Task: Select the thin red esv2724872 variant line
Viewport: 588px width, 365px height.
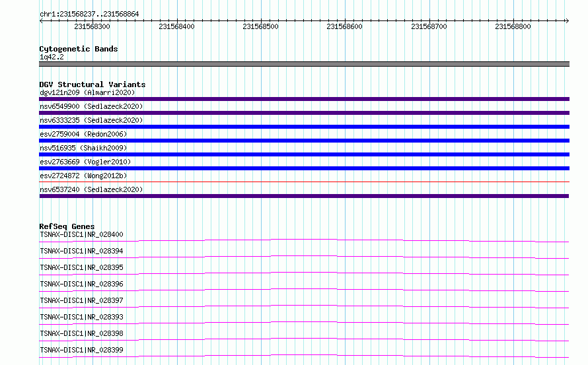Action: 304,182
